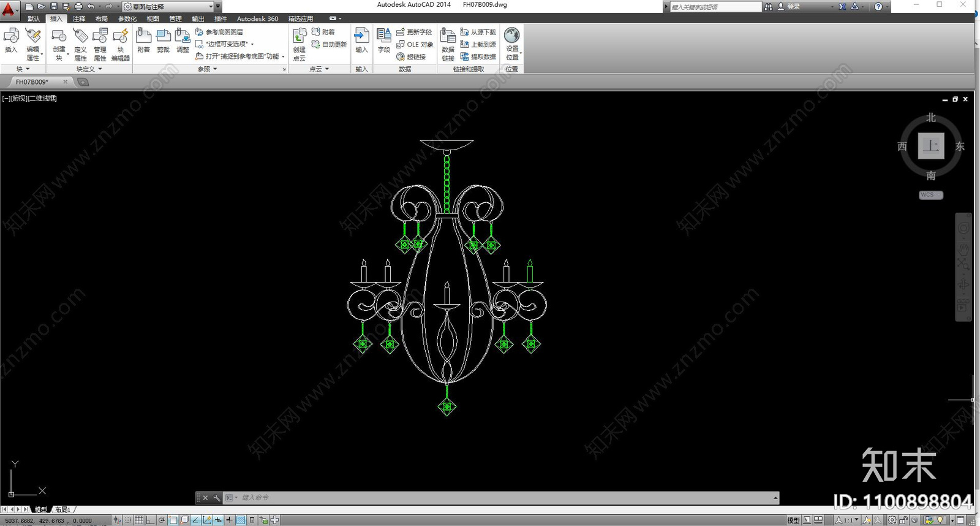Click the 数据链接 data link tool
This screenshot has width=980, height=526.
(448, 44)
